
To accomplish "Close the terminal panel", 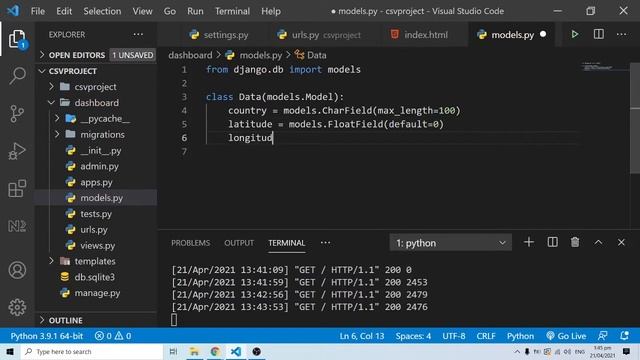I will click(x=621, y=242).
